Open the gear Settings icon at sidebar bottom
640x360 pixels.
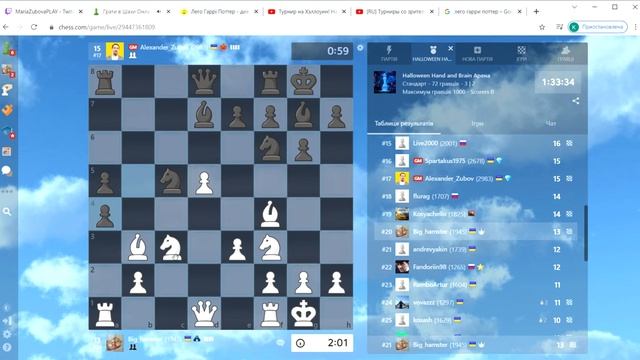click(x=7, y=334)
